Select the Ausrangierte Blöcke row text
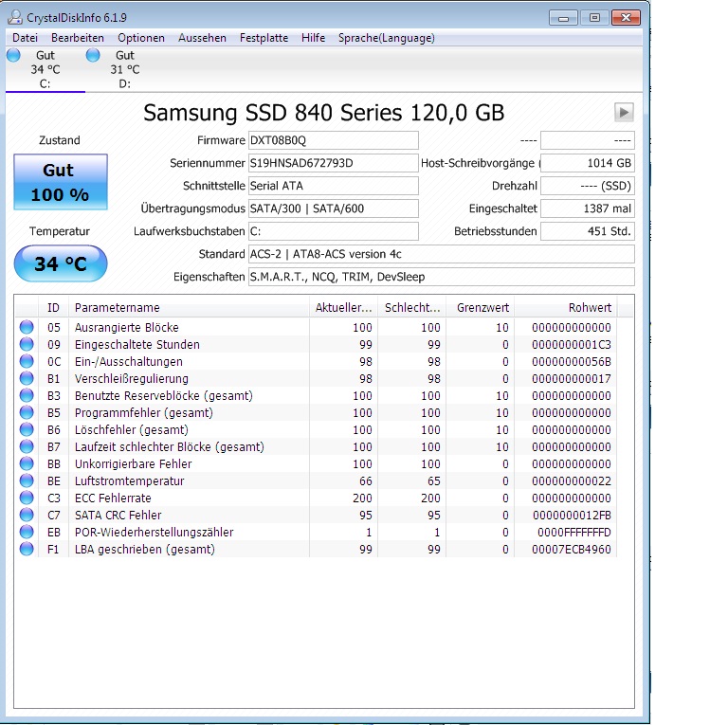Viewport: 728px width, 725px height. (126, 327)
